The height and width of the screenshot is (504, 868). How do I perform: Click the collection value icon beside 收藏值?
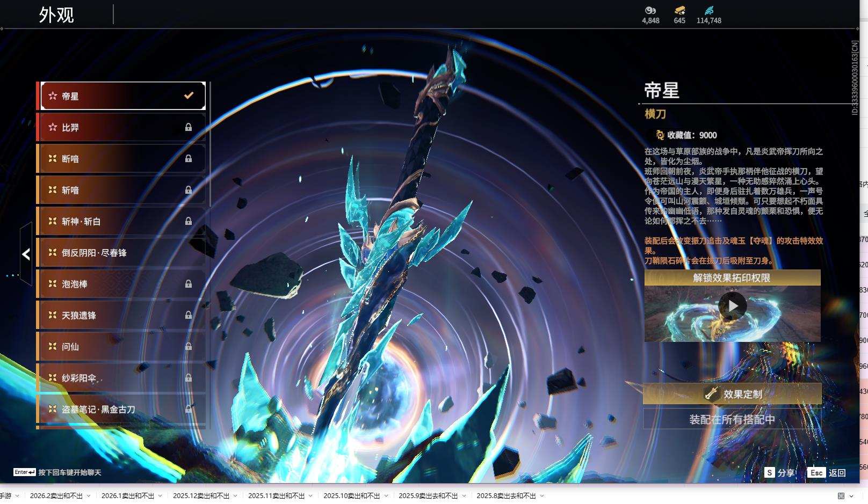[660, 135]
